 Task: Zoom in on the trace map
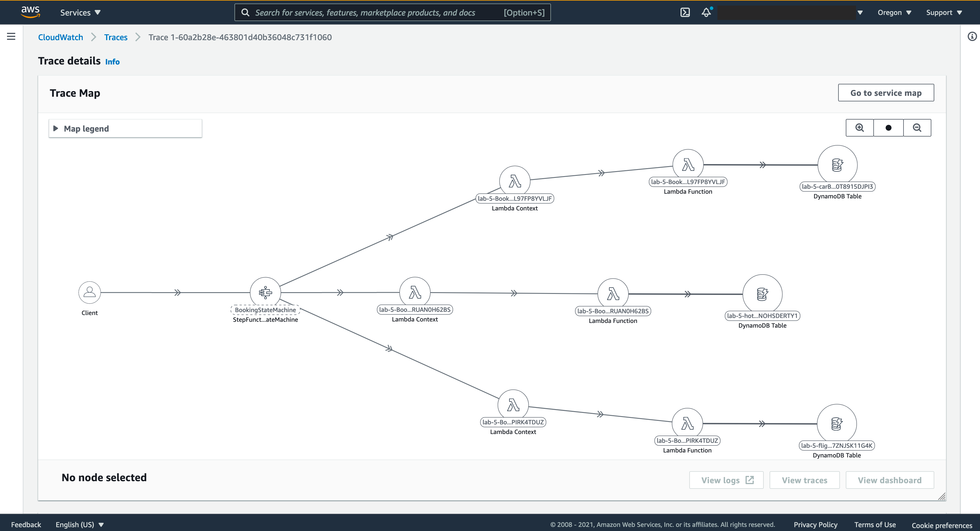859,128
